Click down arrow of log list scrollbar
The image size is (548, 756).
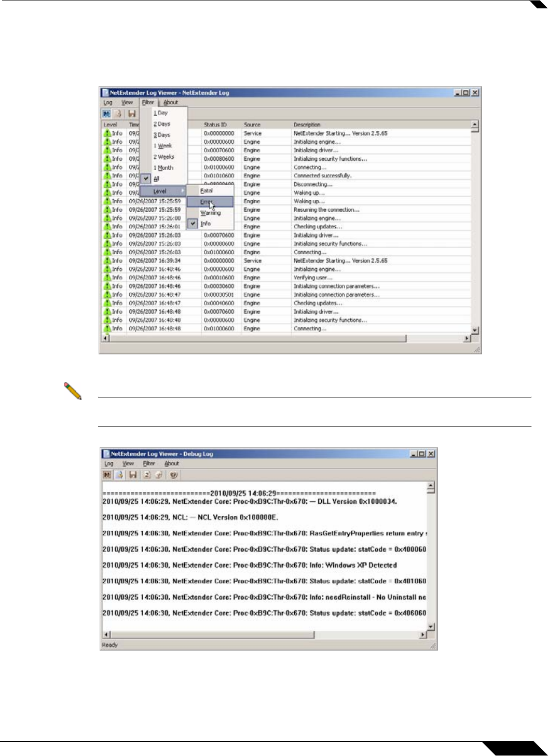(474, 330)
